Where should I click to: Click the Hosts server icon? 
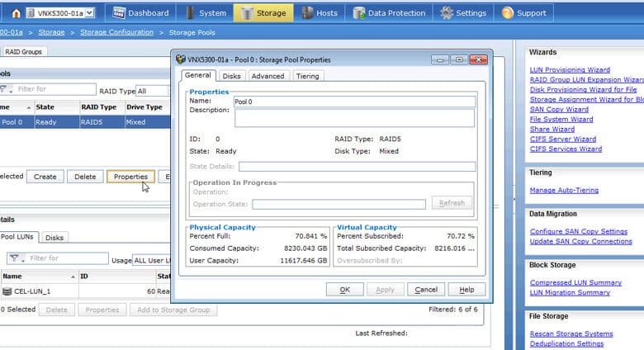307,13
